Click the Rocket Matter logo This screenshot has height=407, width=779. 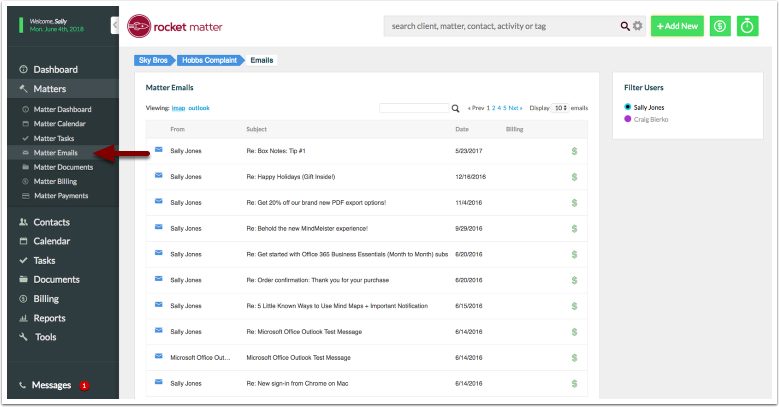click(175, 26)
